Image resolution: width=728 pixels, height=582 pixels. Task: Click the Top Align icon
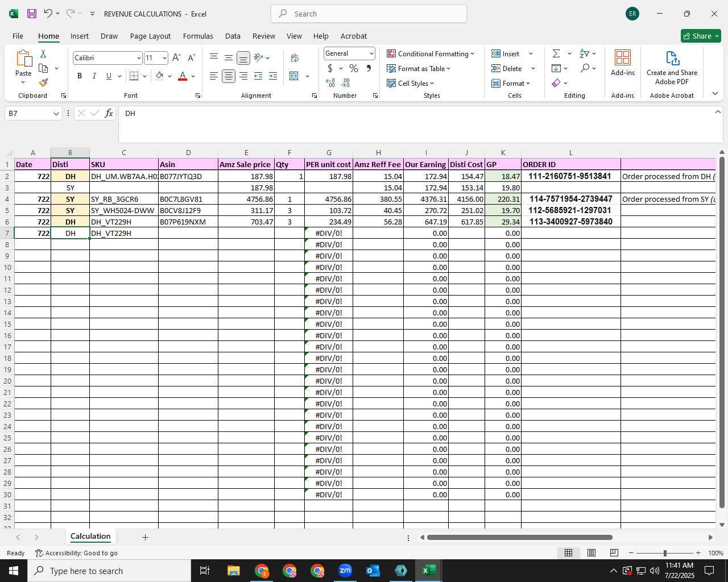tap(213, 57)
